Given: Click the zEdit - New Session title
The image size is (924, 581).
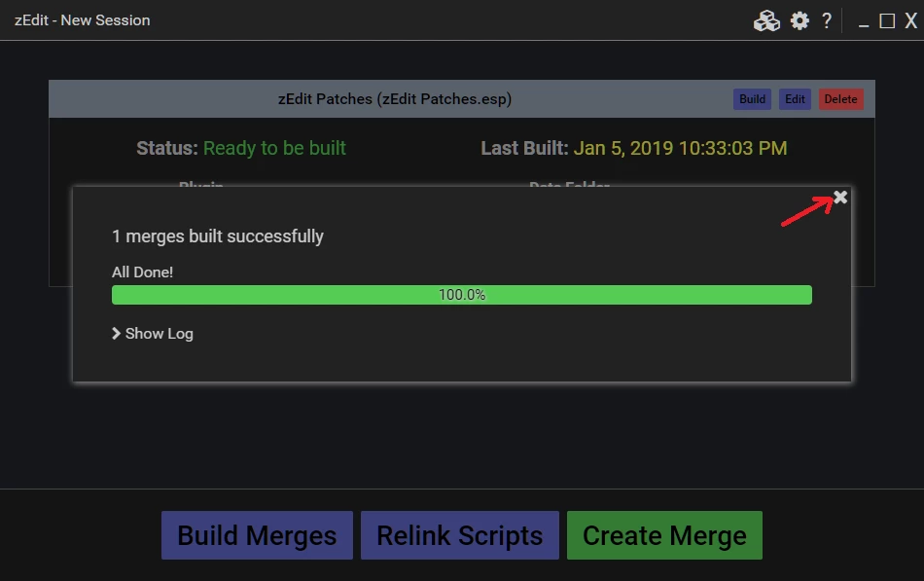Looking at the screenshot, I should [x=83, y=20].
